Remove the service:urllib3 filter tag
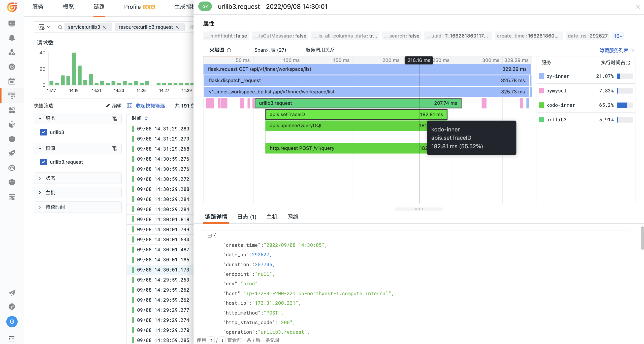 click(x=104, y=27)
